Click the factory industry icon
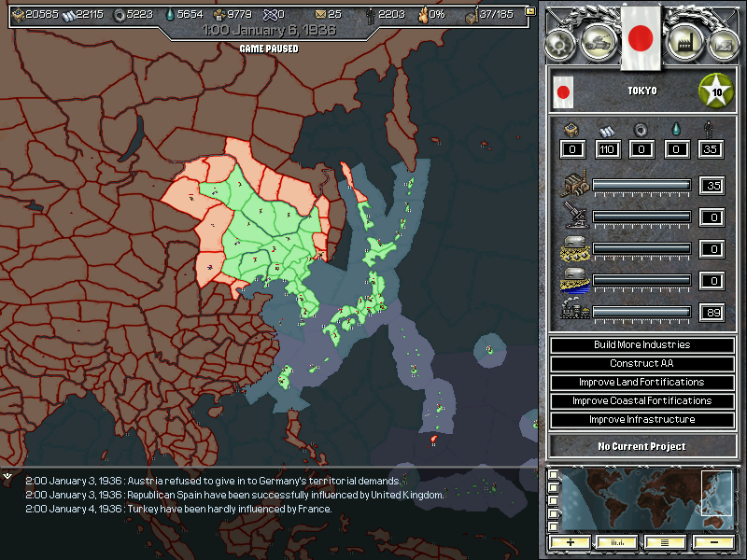This screenshot has width=747, height=560. tap(684, 40)
